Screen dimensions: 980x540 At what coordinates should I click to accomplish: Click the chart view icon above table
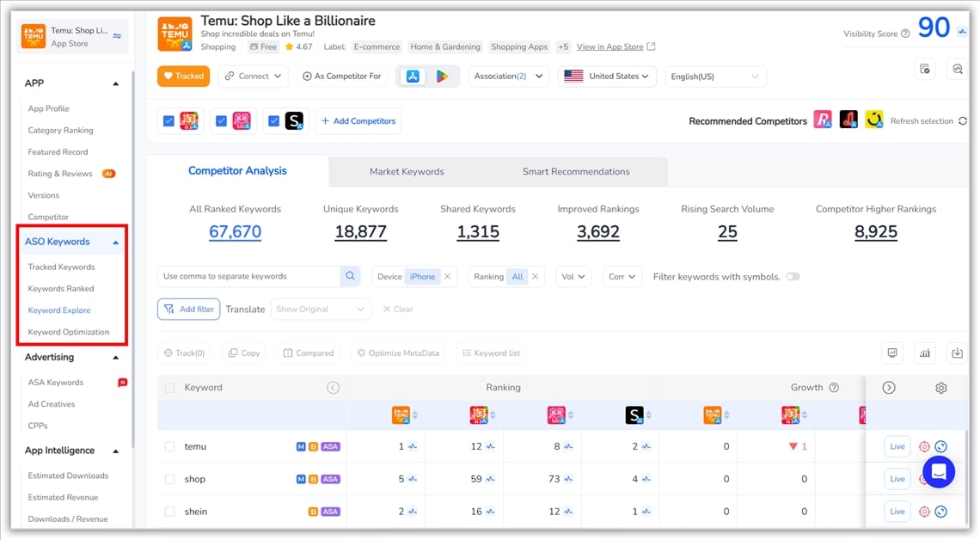point(925,353)
